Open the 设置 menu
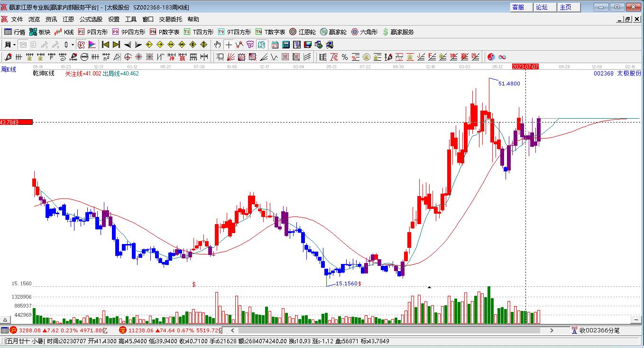The height and width of the screenshot is (348, 644). tap(114, 19)
